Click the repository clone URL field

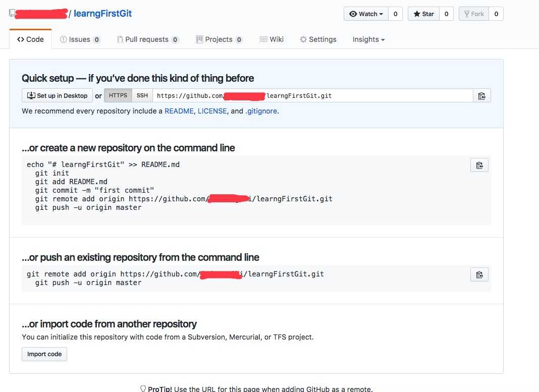[313, 95]
